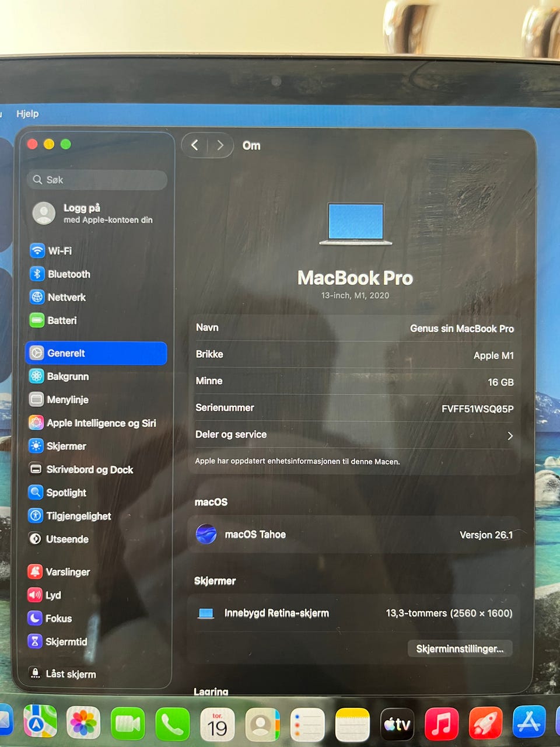Select Generelt in sidebar
This screenshot has width=560, height=747.
pos(96,353)
